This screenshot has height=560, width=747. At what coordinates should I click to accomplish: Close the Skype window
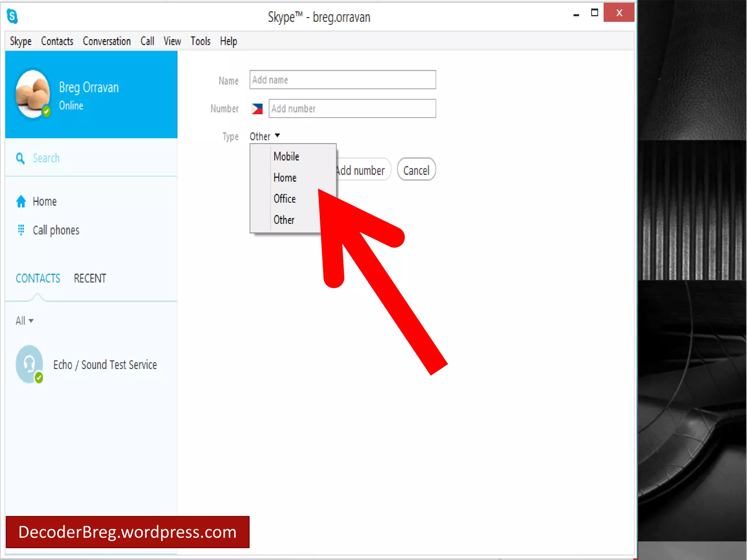tap(619, 13)
